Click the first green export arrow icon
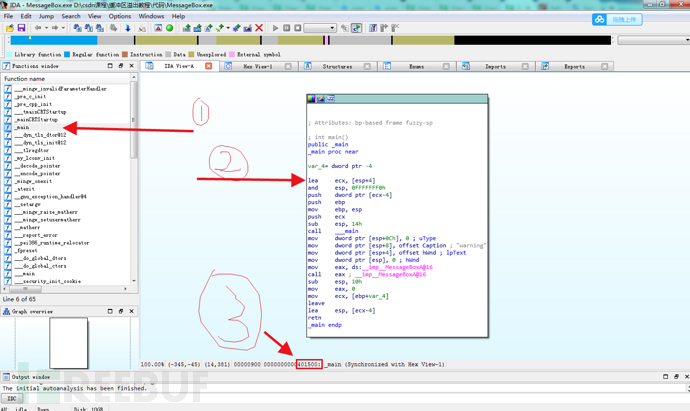 187,28
